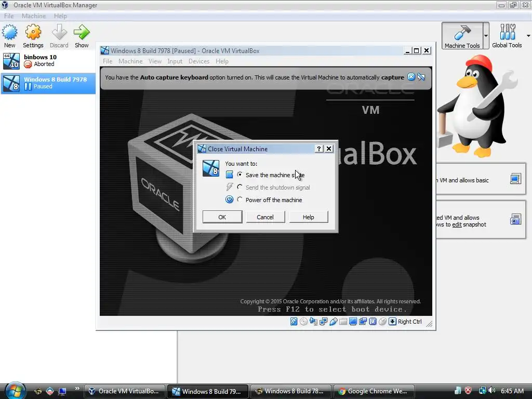This screenshot has height=399, width=532.
Task: Click Cancel in Close Virtual Machine dialog
Action: [x=265, y=217]
